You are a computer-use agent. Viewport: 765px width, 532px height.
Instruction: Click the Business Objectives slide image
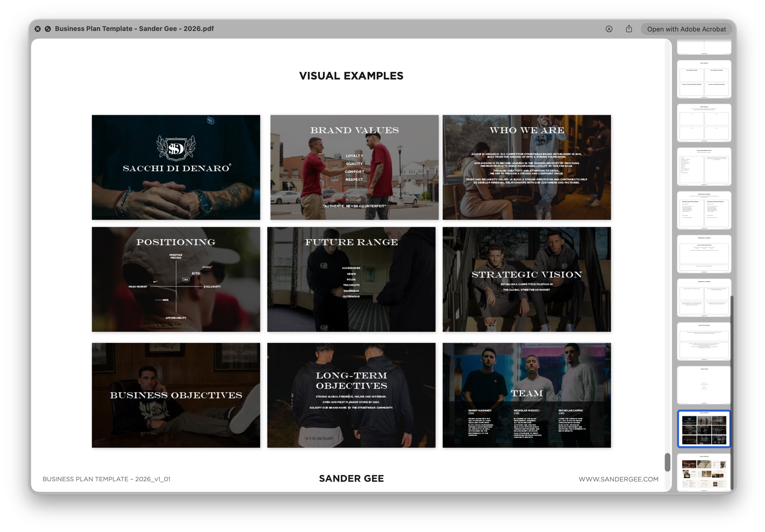click(x=176, y=395)
